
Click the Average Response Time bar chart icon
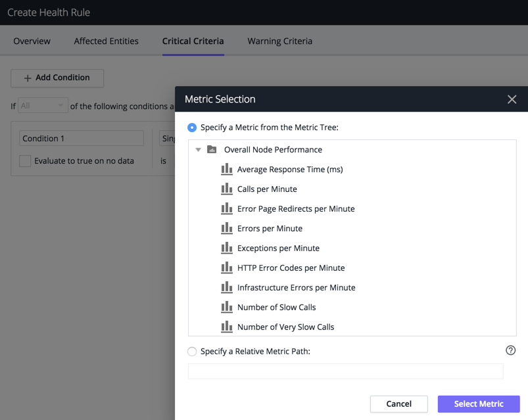pyautogui.click(x=227, y=170)
